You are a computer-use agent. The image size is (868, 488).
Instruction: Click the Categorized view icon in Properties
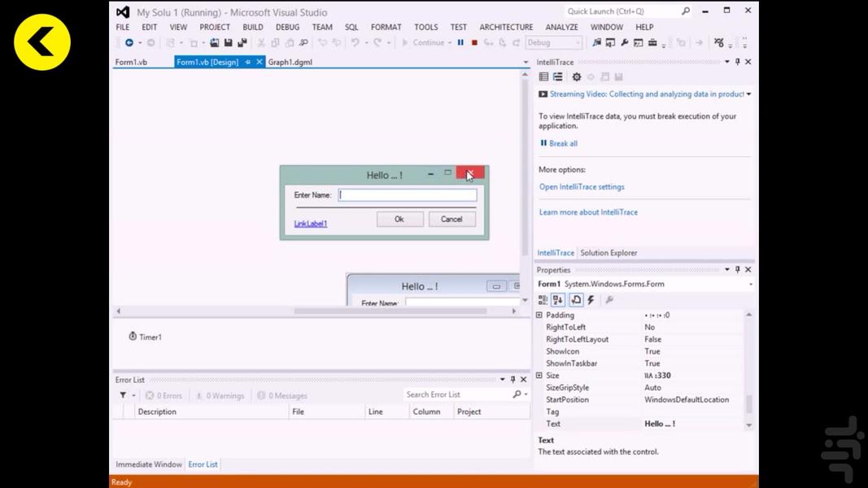543,300
